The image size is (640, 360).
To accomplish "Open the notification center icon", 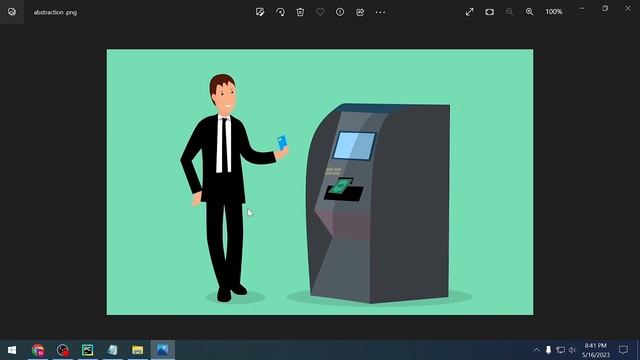I will click(623, 350).
